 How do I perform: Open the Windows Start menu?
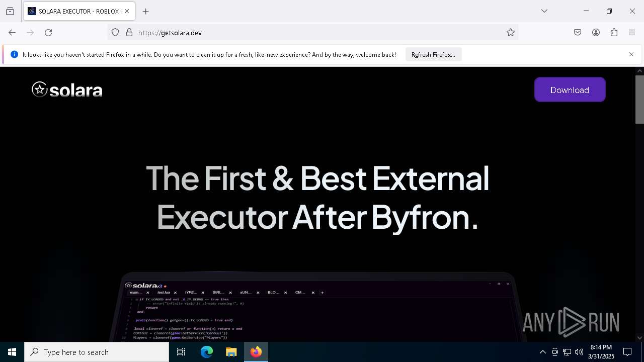pyautogui.click(x=12, y=352)
